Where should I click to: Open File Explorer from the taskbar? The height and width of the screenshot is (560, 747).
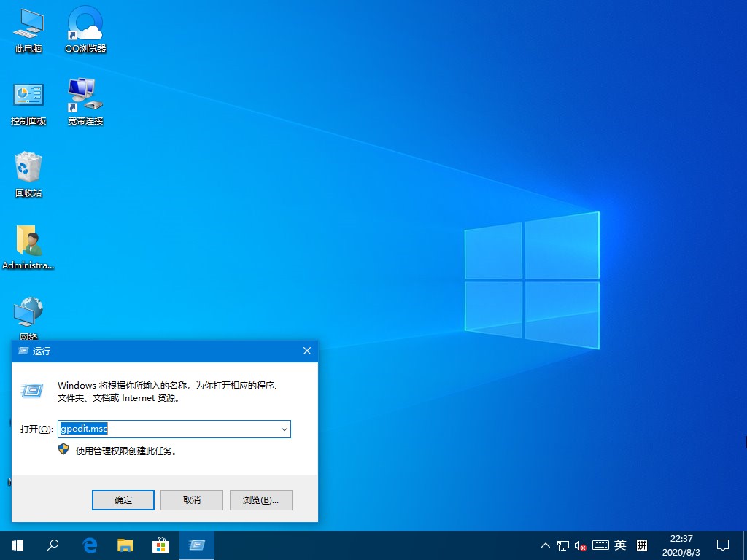tap(125, 545)
